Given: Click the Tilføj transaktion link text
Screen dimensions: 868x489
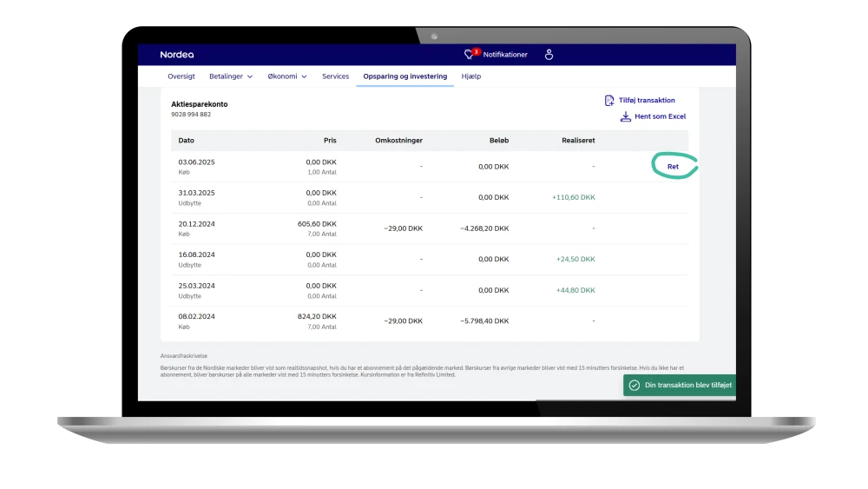Looking at the screenshot, I should [647, 101].
